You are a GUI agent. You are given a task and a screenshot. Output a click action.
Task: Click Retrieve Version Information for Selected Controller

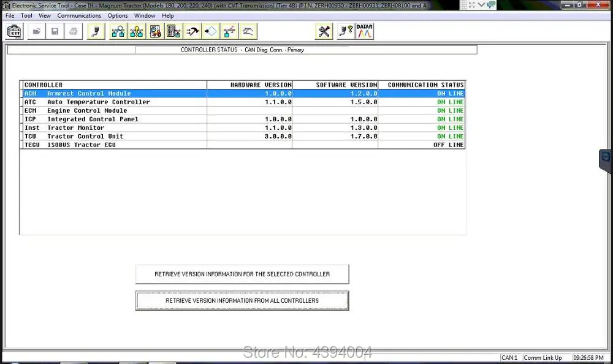[242, 274]
